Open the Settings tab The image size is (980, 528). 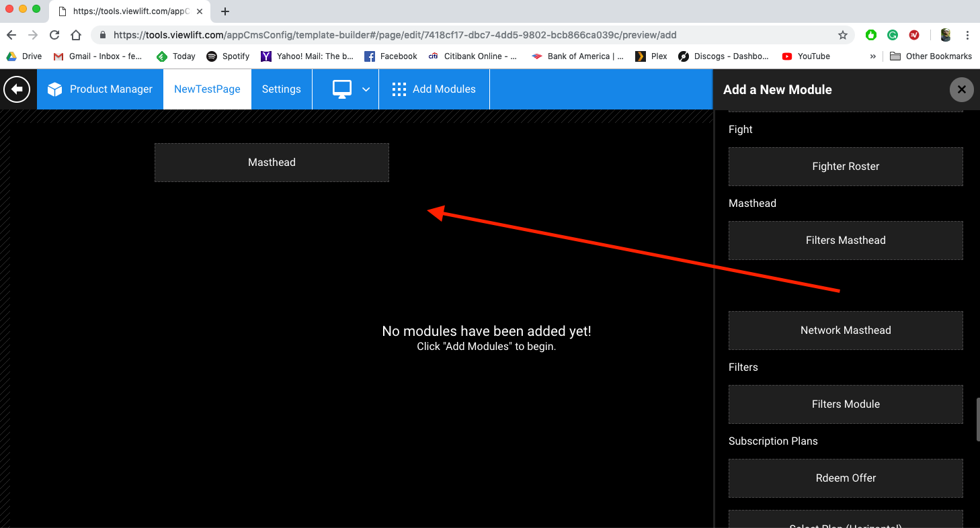tap(282, 89)
